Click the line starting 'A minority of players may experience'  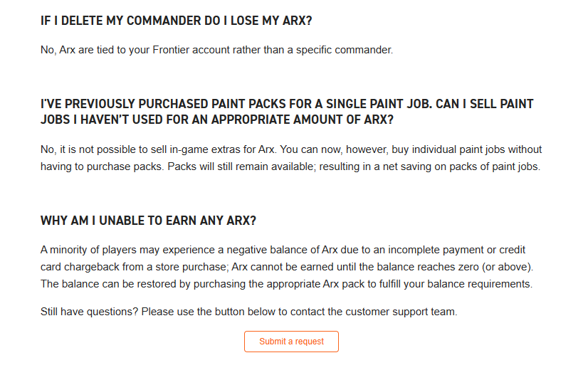283,250
